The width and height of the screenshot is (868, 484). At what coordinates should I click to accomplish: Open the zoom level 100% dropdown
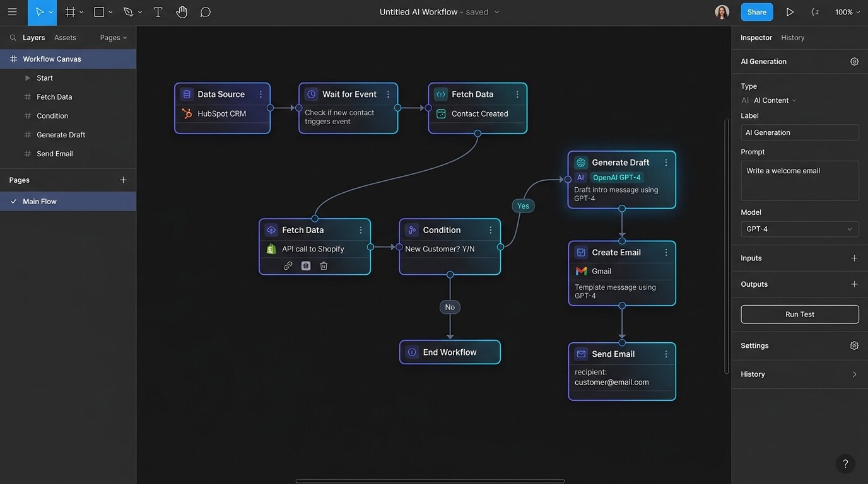847,12
